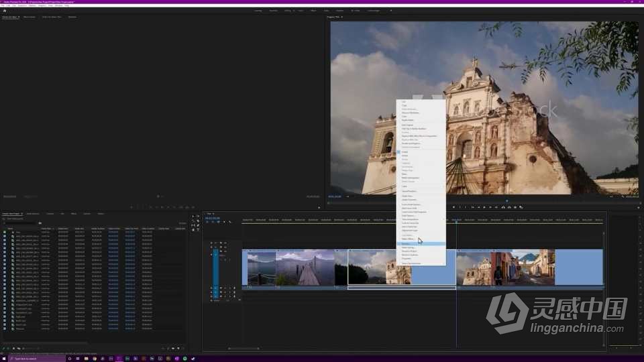Open the playback resolution dropdown

pyautogui.click(x=611, y=196)
